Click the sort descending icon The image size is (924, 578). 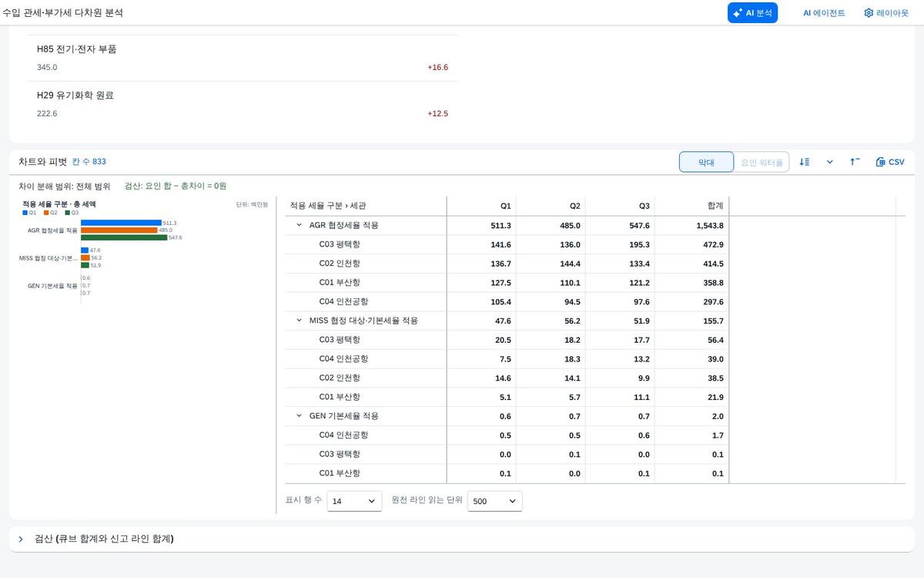[x=804, y=162]
